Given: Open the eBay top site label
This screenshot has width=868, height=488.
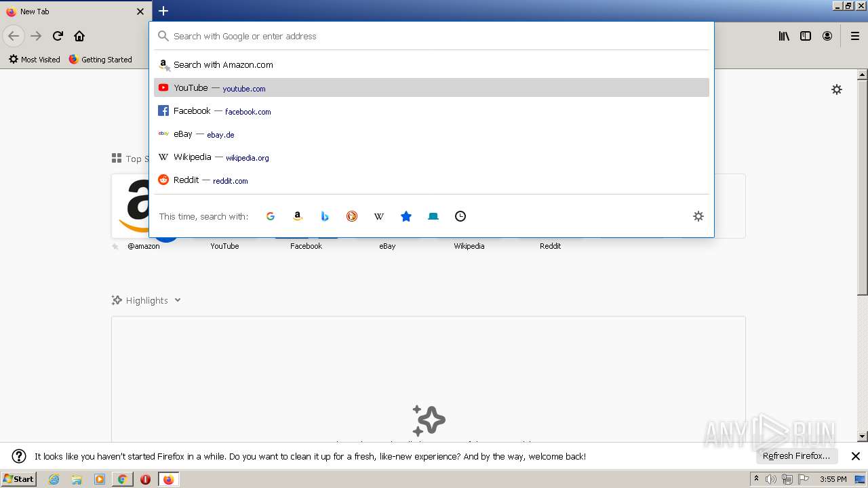Looking at the screenshot, I should click(x=387, y=246).
